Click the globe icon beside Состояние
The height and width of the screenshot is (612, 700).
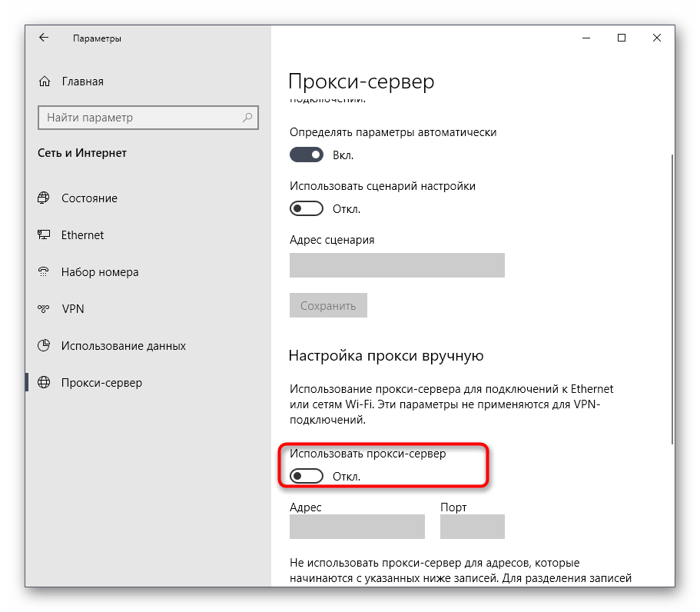pos(44,198)
